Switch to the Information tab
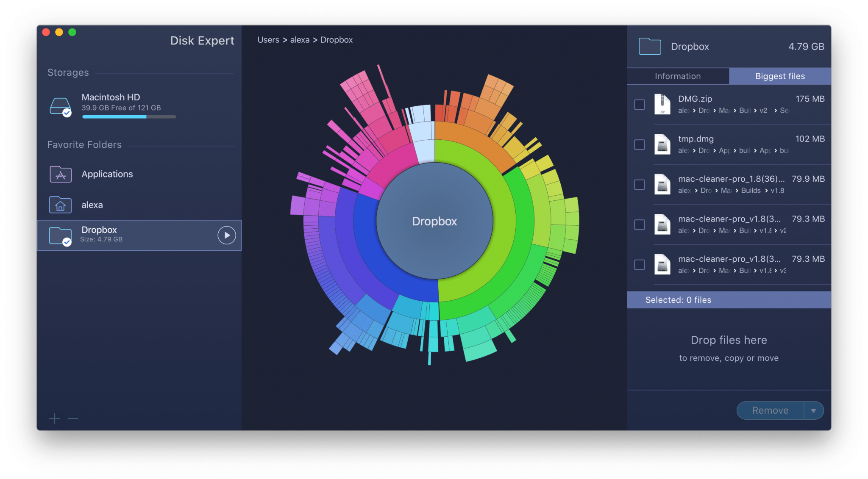This screenshot has height=479, width=868. (677, 76)
